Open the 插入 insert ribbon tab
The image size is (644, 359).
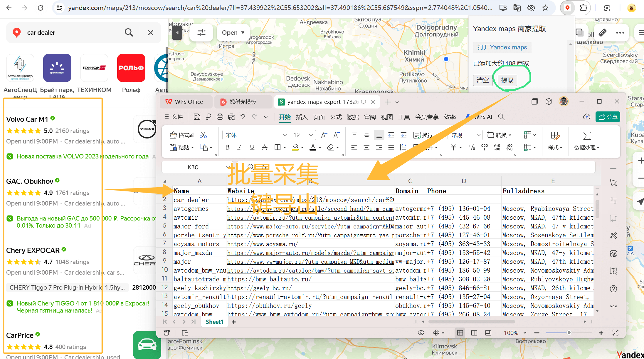click(x=302, y=117)
